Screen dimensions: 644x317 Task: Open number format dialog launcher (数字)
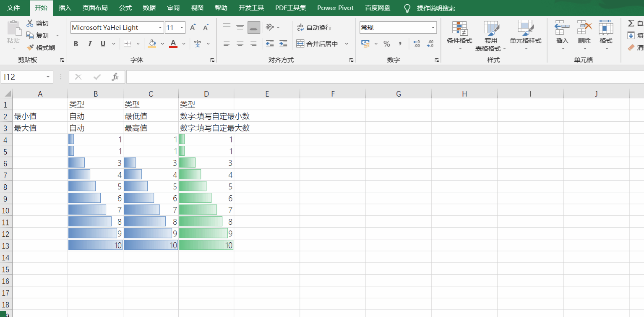tap(437, 60)
